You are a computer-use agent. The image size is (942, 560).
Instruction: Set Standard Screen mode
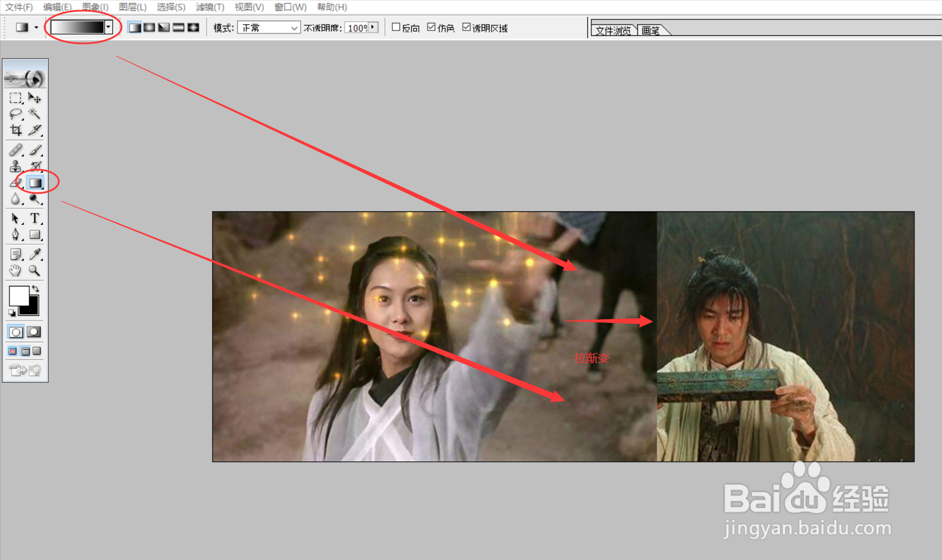click(x=12, y=351)
